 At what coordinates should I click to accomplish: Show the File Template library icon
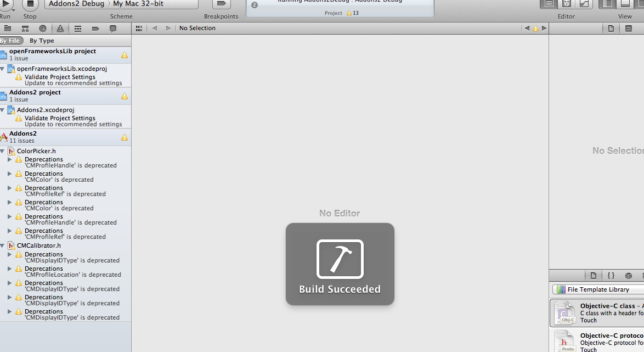coord(594,276)
